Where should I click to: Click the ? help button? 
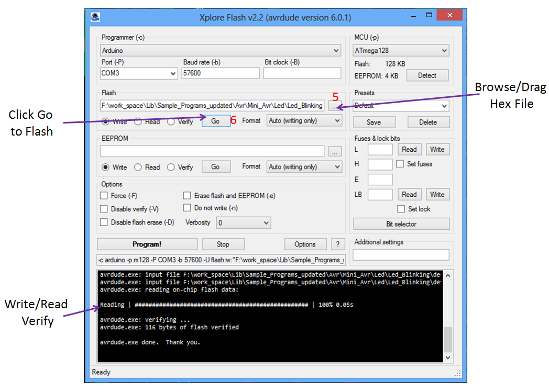338,244
